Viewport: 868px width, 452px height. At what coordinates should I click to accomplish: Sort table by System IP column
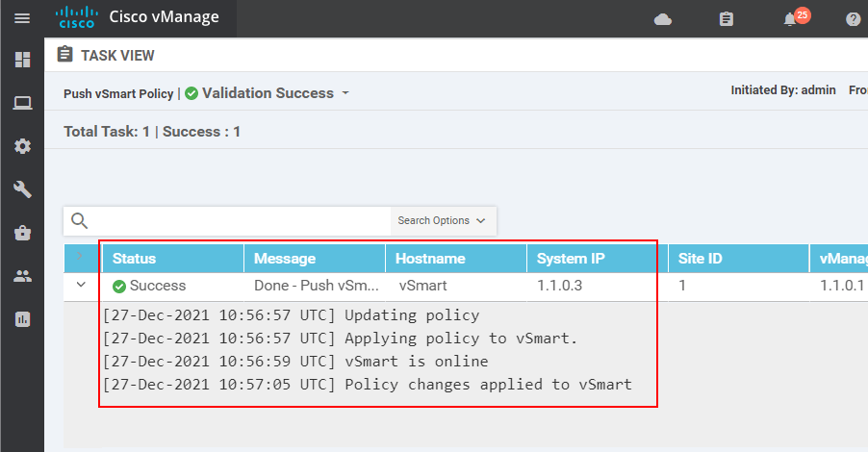point(571,259)
